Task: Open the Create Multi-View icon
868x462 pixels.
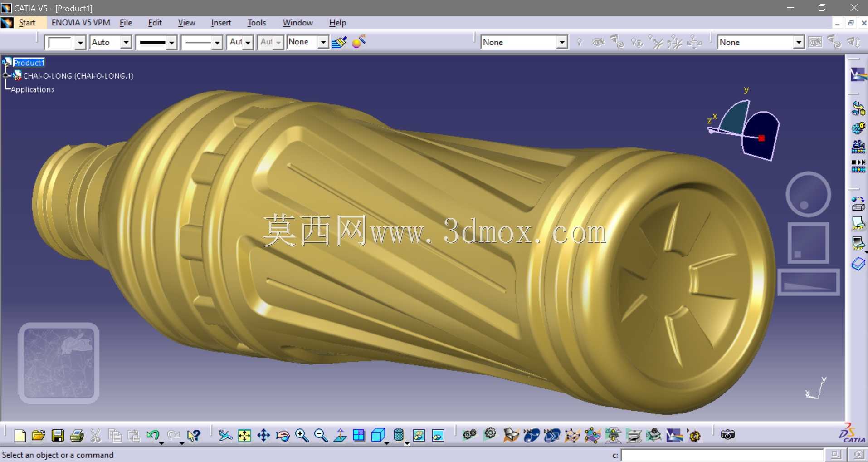Action: 359,436
